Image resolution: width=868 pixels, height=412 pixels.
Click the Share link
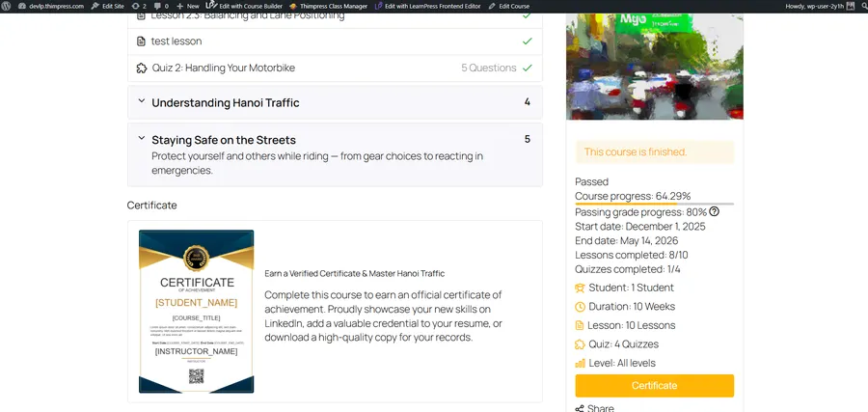(x=600, y=408)
